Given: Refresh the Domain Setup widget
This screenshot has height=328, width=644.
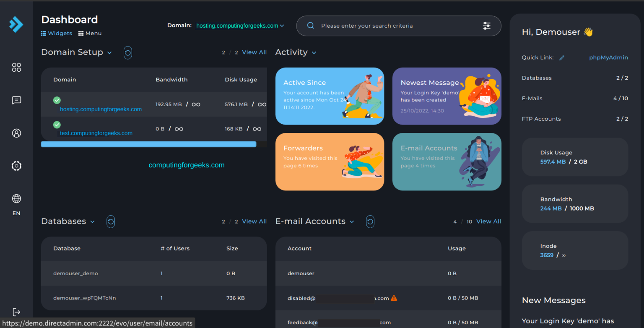Looking at the screenshot, I should [127, 52].
